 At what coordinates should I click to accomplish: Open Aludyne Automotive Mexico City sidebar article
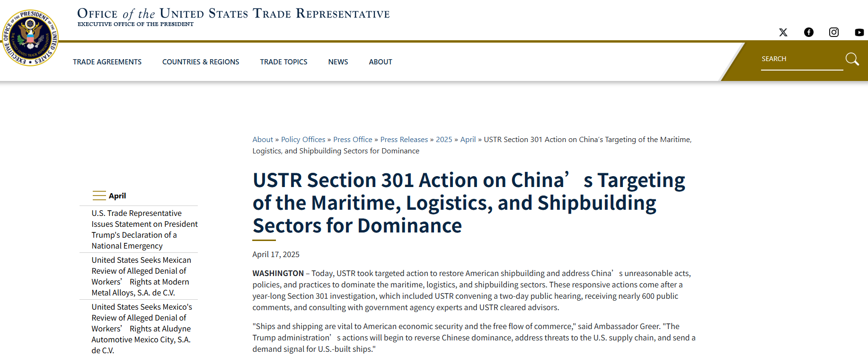(x=142, y=329)
